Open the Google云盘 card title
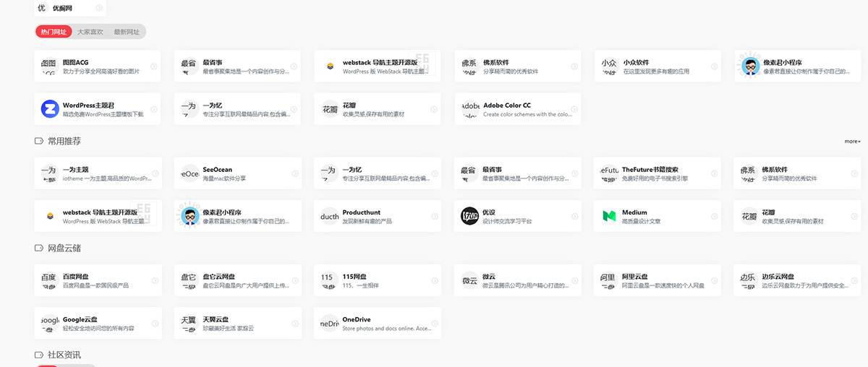Viewport: 868px width, 367px height. pos(79,319)
